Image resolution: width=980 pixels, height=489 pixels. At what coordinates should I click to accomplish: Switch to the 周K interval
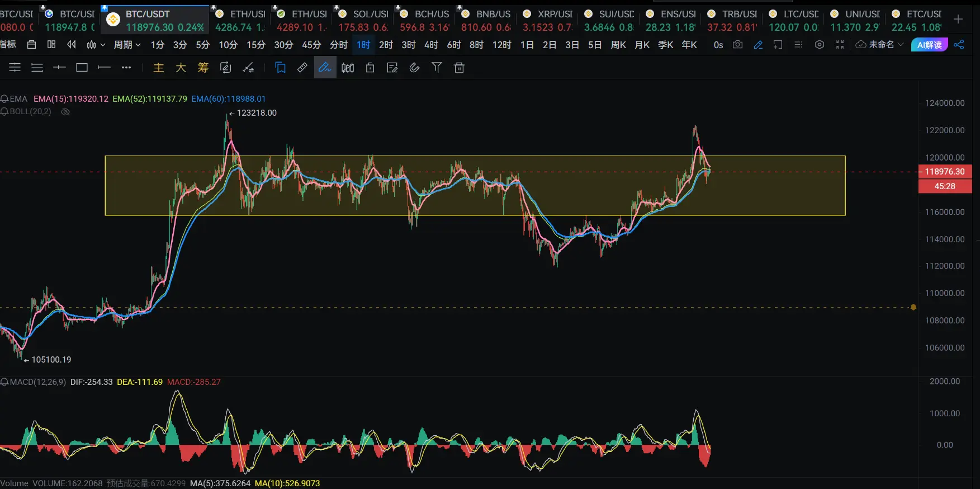(618, 45)
